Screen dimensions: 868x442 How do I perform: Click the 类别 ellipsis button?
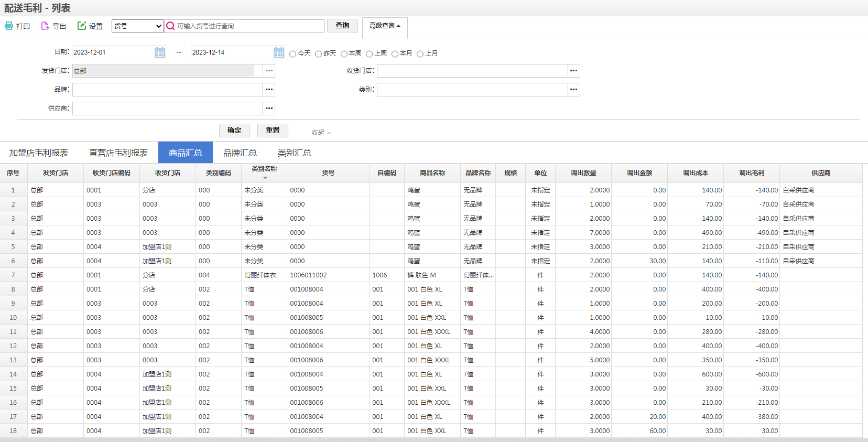coord(574,90)
